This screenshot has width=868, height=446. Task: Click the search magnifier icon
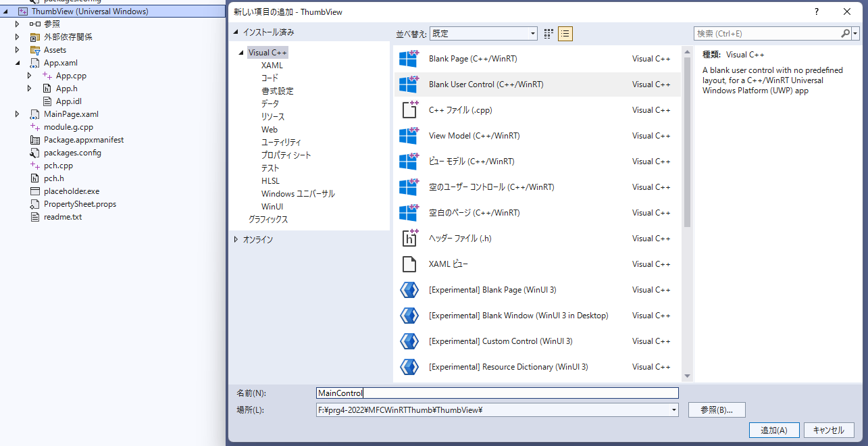coord(846,33)
